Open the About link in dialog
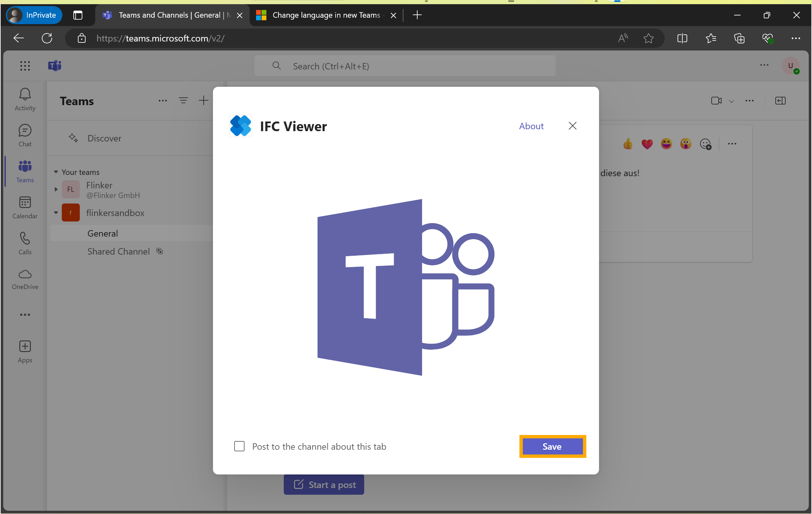 (531, 126)
